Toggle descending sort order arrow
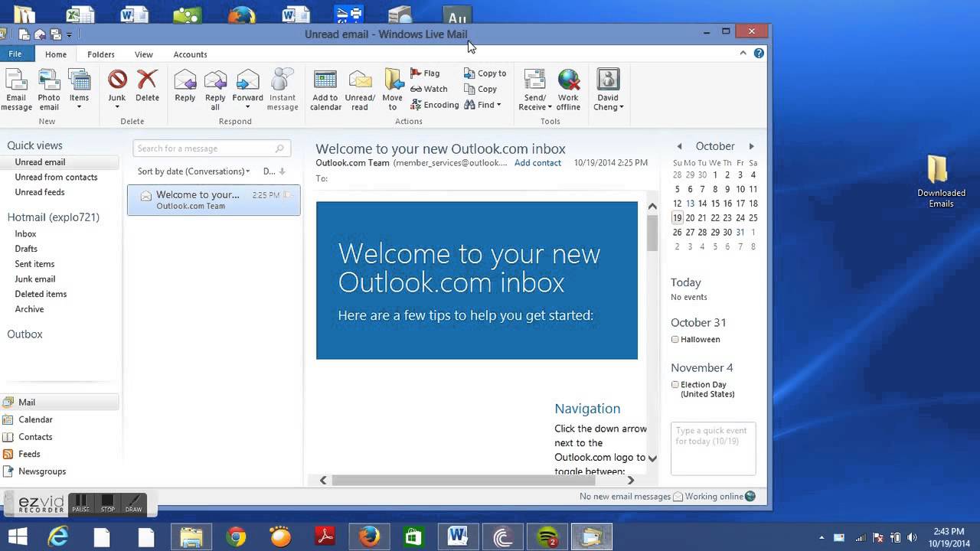This screenshot has height=551, width=980. 282,171
